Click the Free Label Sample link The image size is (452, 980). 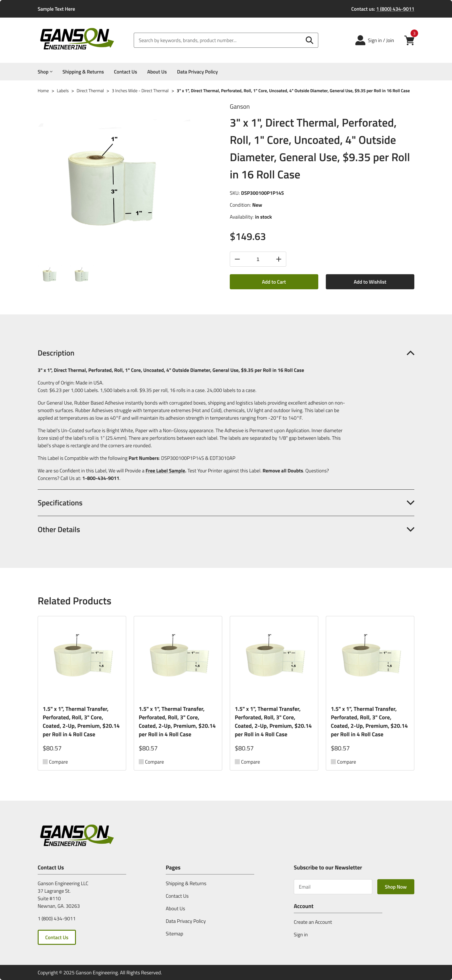pyautogui.click(x=165, y=471)
